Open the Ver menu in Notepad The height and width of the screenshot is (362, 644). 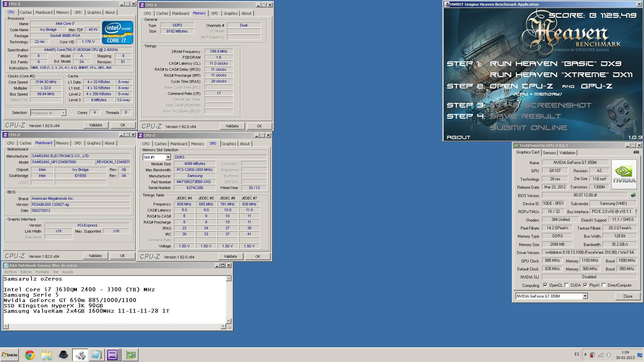tap(56, 272)
